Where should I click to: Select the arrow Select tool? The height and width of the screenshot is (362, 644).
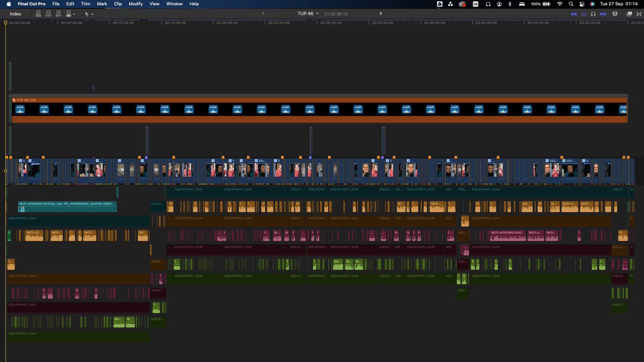tap(87, 14)
